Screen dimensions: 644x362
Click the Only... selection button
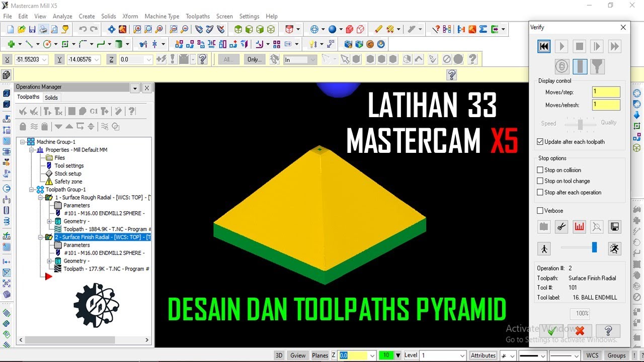254,59
